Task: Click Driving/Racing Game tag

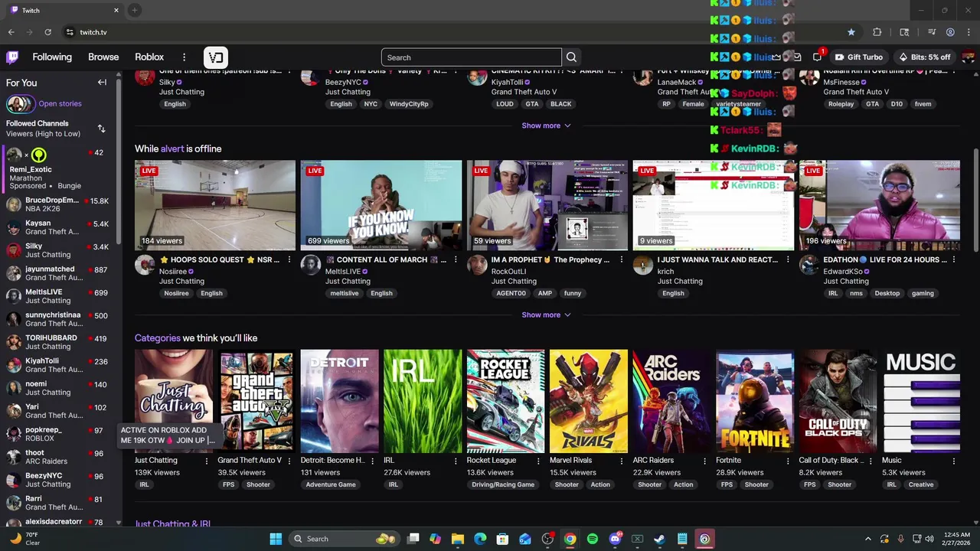Action: (503, 484)
